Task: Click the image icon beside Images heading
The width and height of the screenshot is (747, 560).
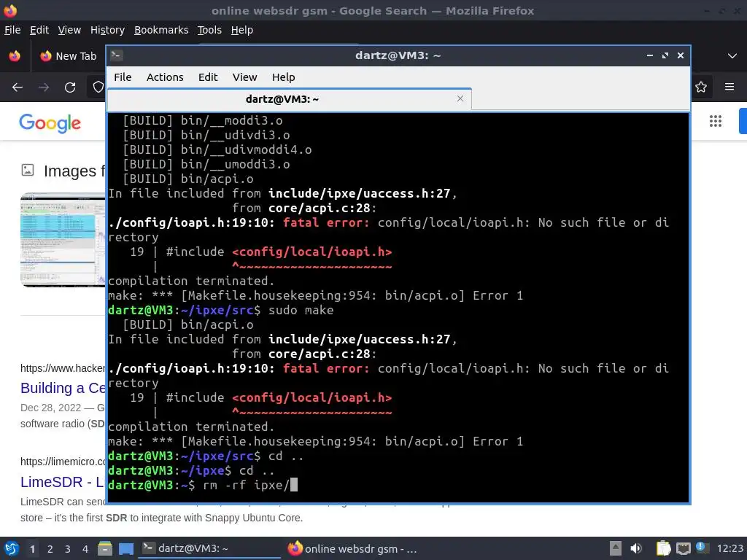Action: pos(28,170)
